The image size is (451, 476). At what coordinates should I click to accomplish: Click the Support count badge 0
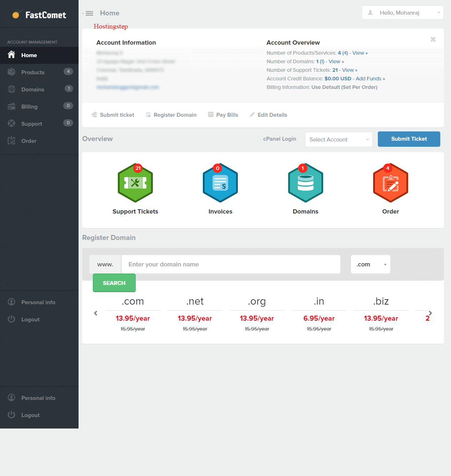[x=68, y=123]
